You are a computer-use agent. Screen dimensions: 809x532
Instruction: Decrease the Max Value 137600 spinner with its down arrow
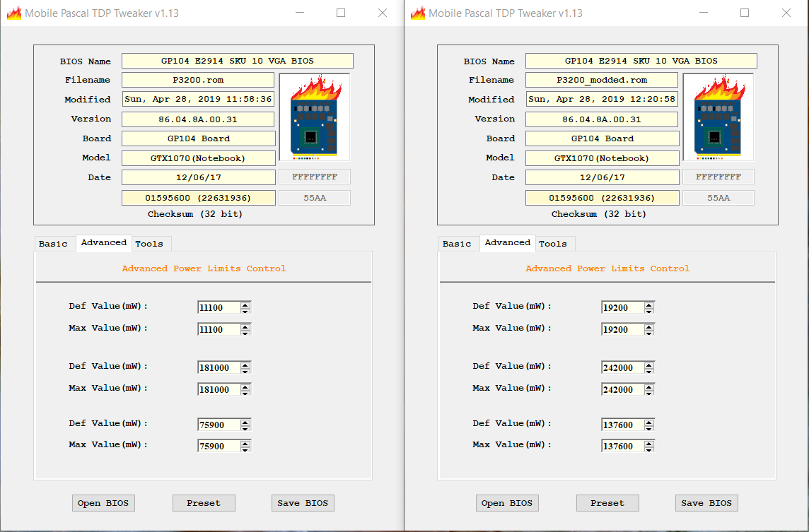tap(650, 449)
